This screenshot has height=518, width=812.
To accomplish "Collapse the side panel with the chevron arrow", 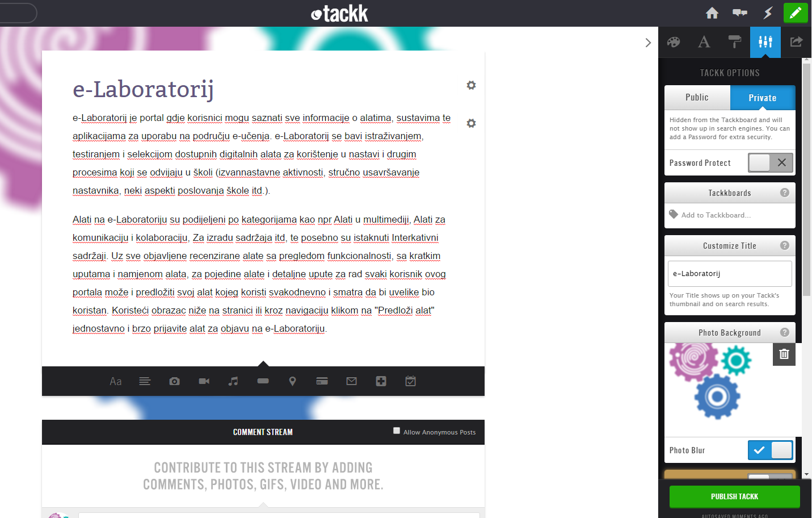I will pos(648,43).
